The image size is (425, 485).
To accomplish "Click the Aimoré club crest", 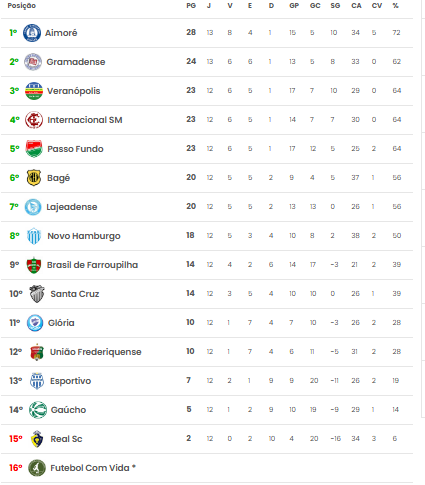I will coord(32,33).
